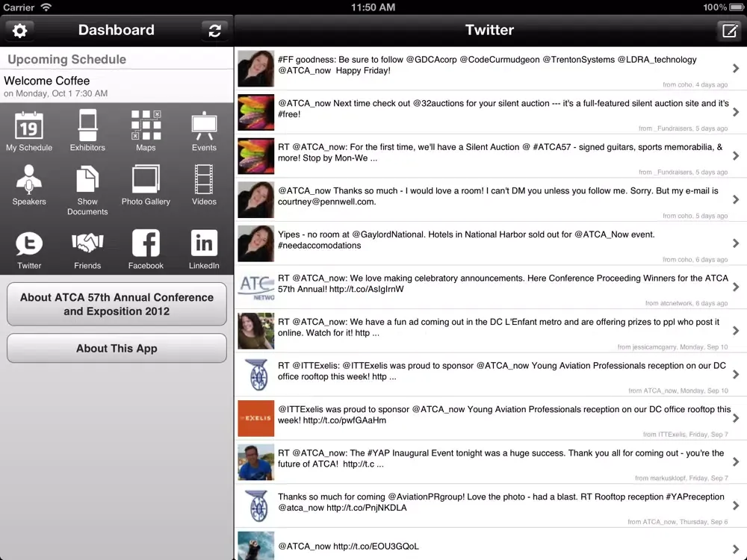Expand the 'Yipes - no room' tweet chevron
The image size is (747, 560).
point(736,243)
